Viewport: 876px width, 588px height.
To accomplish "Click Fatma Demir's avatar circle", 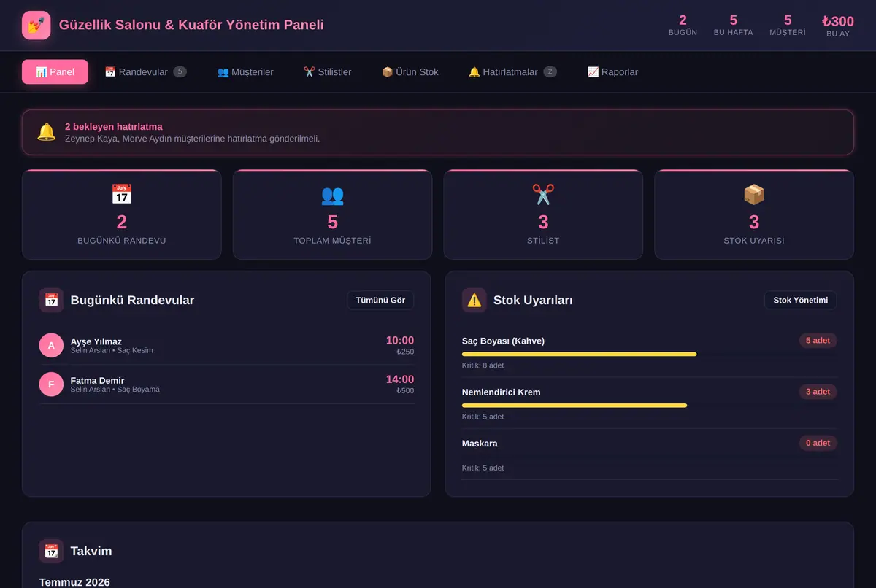I will tap(51, 384).
